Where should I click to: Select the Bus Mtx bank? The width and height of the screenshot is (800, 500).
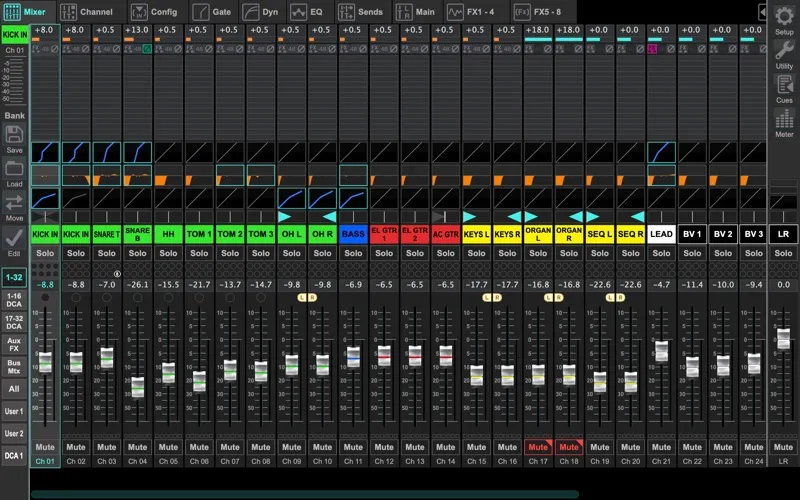click(x=14, y=367)
